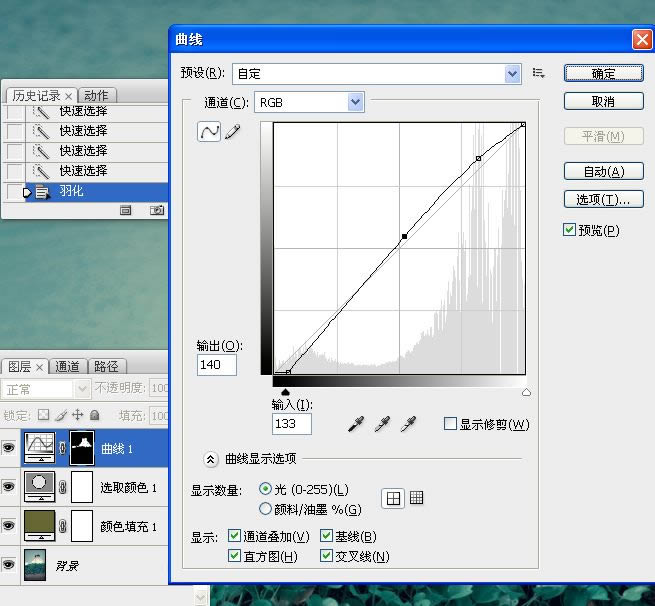
Task: Select the pencil draw curve tool
Action: [233, 132]
